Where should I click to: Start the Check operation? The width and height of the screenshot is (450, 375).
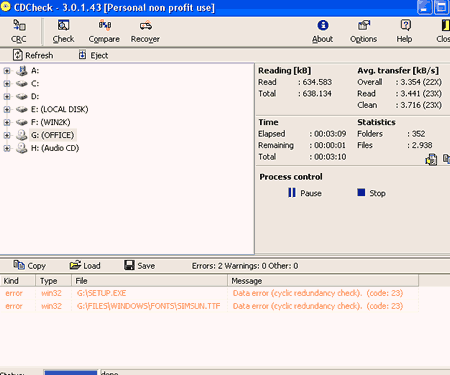pos(63,32)
